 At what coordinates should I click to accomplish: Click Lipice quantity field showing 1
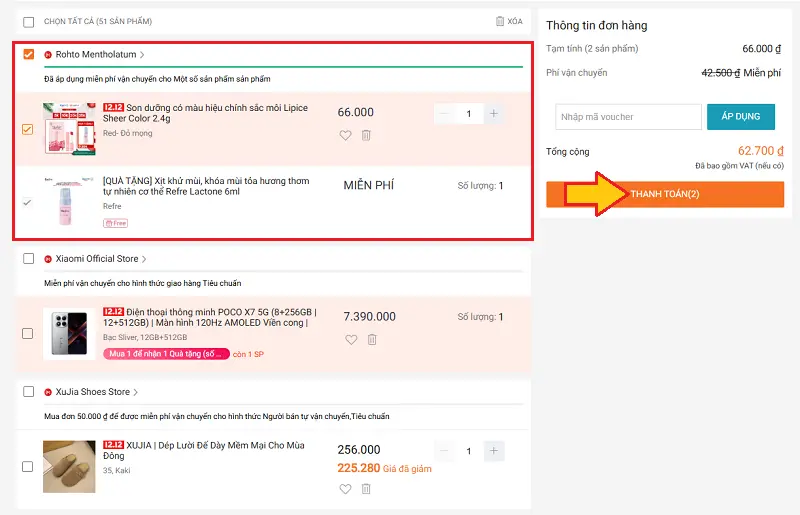(469, 113)
